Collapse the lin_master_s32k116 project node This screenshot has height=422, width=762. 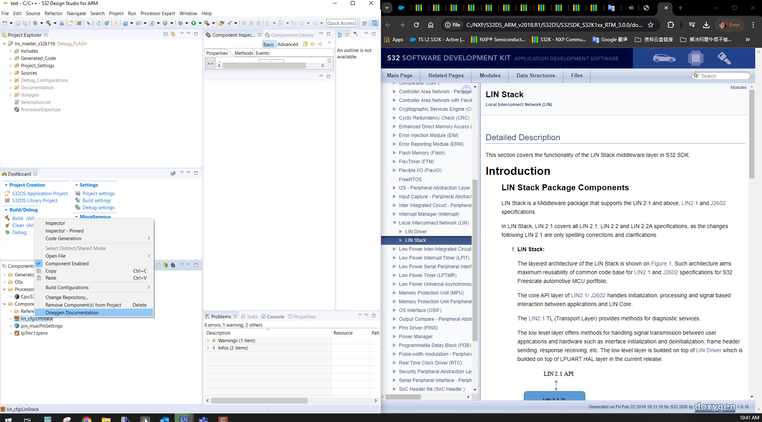click(5, 43)
